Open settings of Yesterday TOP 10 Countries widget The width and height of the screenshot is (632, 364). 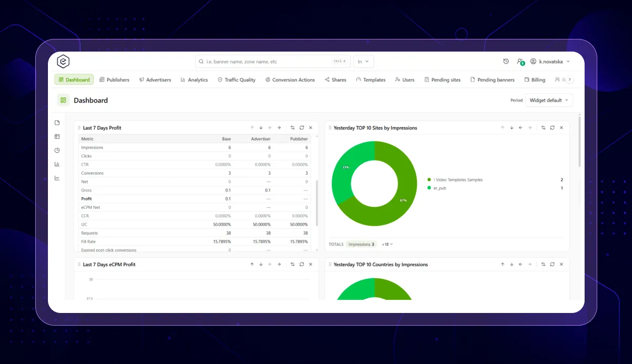pos(544,265)
